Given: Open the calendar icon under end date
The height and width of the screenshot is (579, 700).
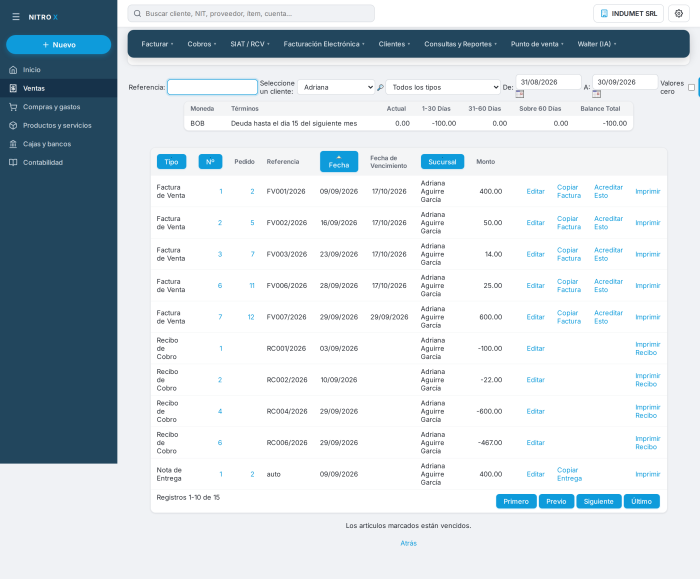Looking at the screenshot, I should 596,94.
